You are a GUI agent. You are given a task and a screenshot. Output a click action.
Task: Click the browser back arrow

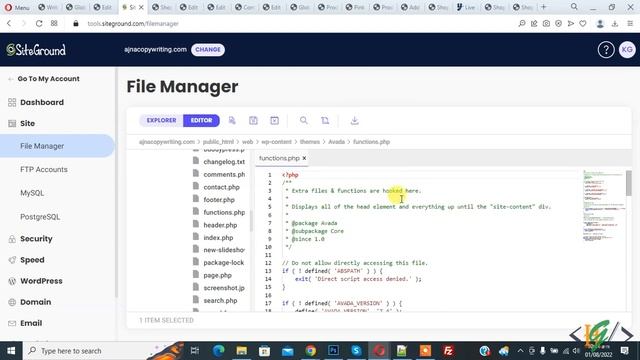9,24
